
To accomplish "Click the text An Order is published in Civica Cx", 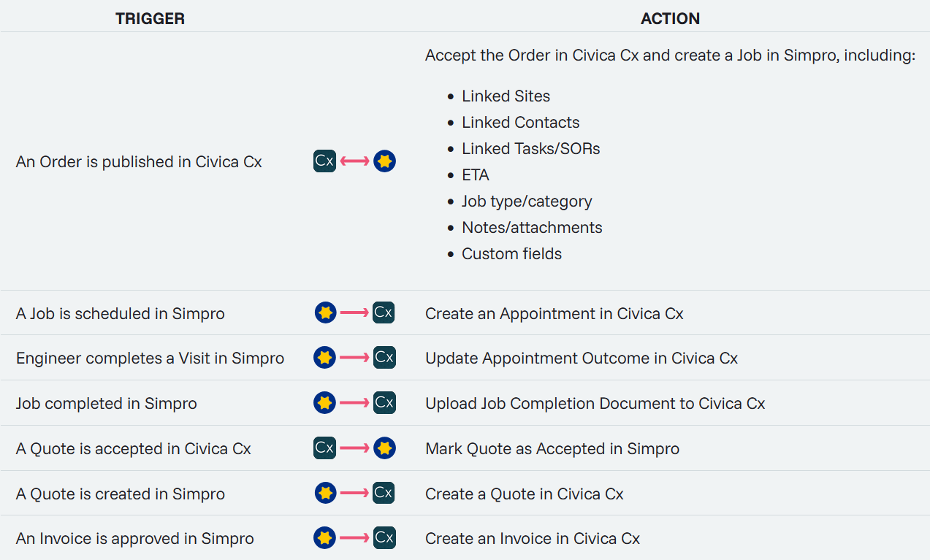I will pyautogui.click(x=139, y=162).
